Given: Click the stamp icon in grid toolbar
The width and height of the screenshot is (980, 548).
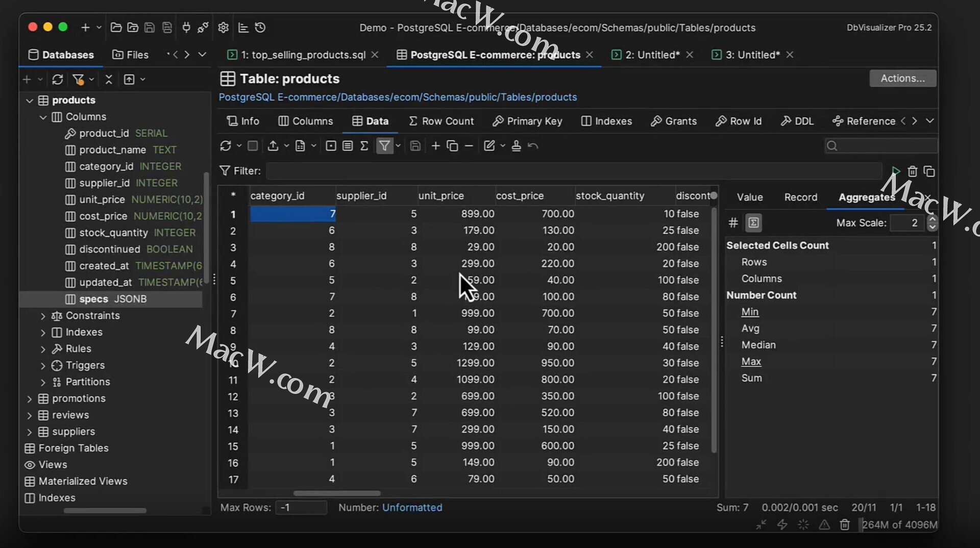Looking at the screenshot, I should coord(516,146).
